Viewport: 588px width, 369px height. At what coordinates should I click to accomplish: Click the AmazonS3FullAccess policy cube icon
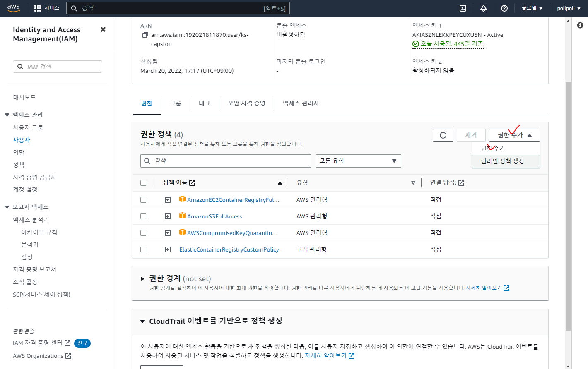pos(182,216)
